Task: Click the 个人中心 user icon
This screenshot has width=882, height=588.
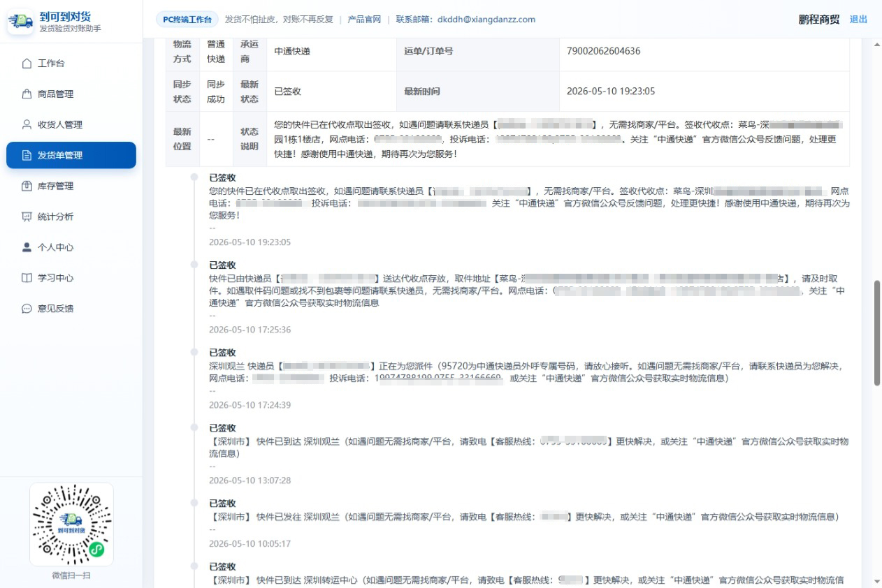Action: pos(27,247)
